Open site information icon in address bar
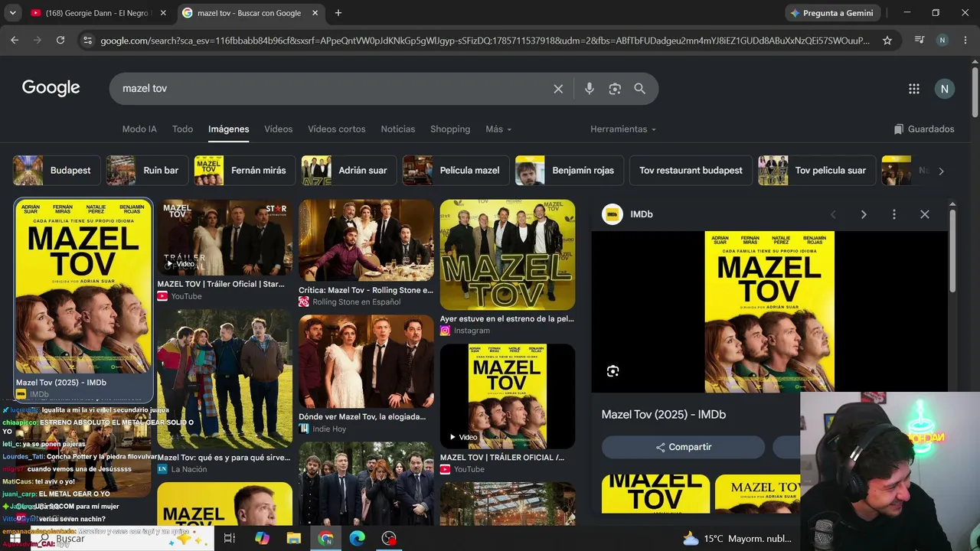This screenshot has width=980, height=551. pyautogui.click(x=87, y=41)
